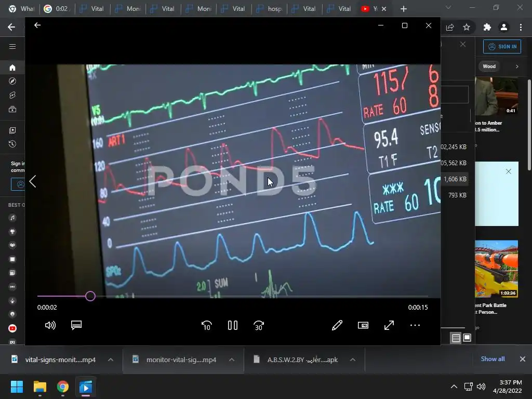
Task: Open a new browser tab
Action: pos(403,9)
